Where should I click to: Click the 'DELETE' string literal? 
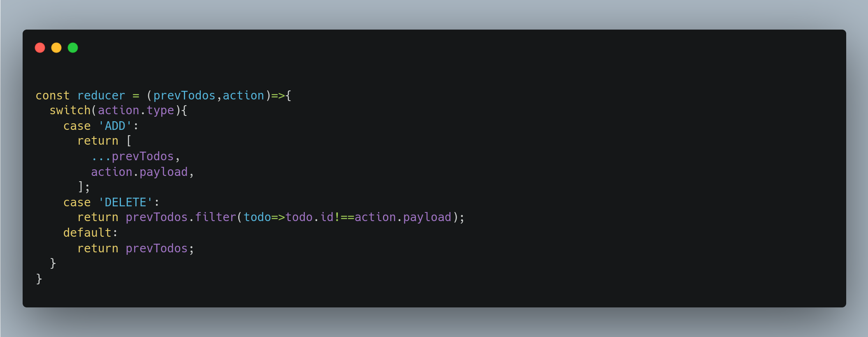[x=125, y=202]
